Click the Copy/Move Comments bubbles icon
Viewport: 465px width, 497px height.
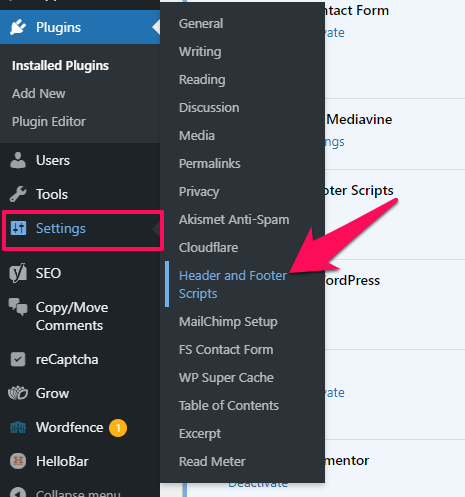(18, 307)
